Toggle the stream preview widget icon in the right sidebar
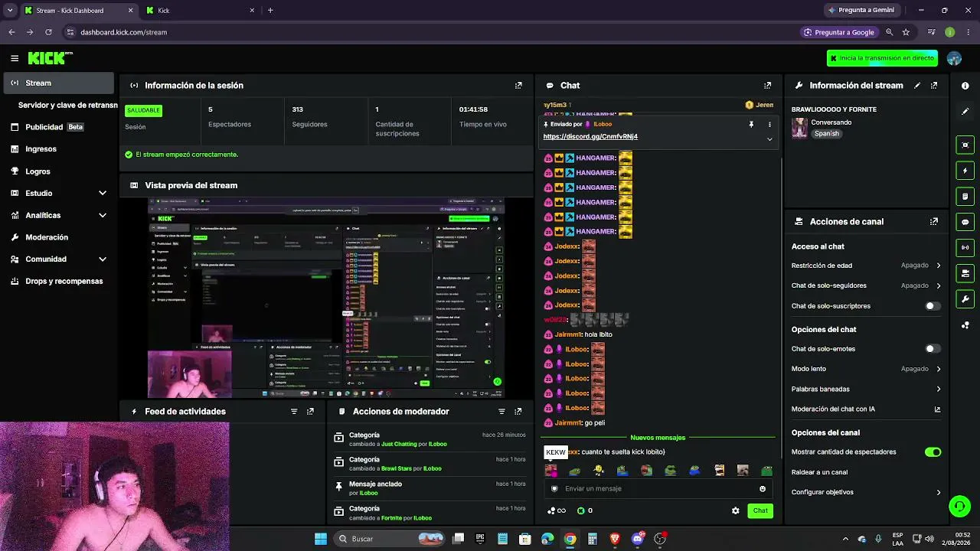The height and width of the screenshot is (551, 980). coord(965,145)
